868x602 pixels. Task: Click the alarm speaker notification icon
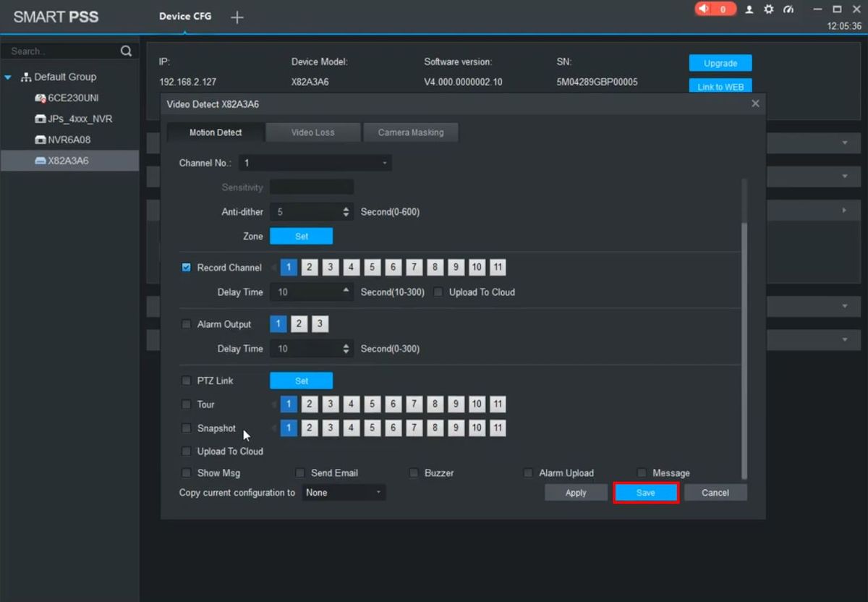(705, 9)
